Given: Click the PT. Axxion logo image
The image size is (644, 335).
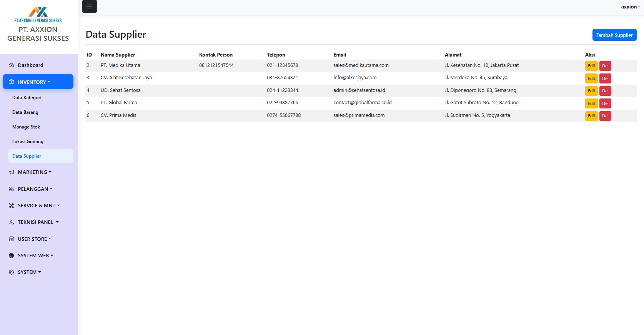Looking at the screenshot, I should (38, 15).
